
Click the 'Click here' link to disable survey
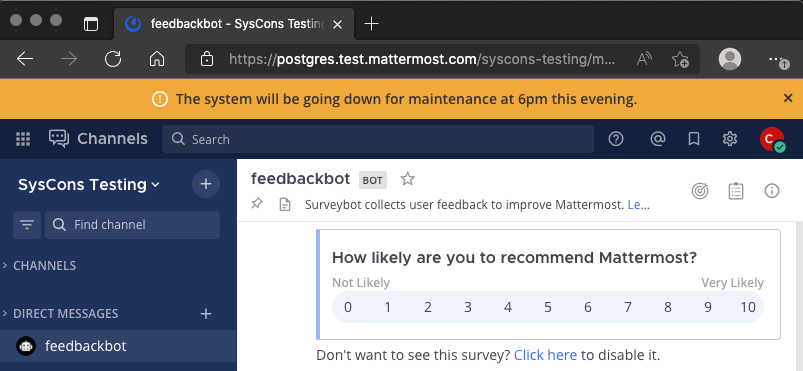[x=545, y=355]
